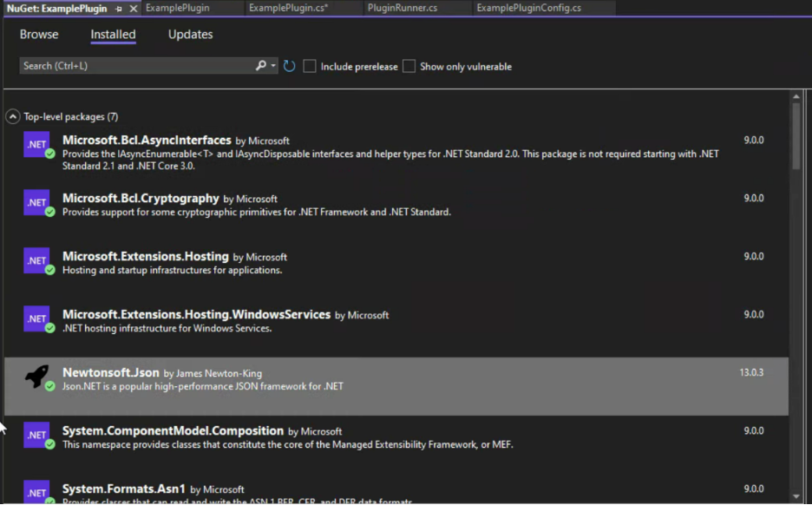Select the System.ComponentModel.Composition package name
This screenshot has width=812, height=505.
(x=173, y=431)
